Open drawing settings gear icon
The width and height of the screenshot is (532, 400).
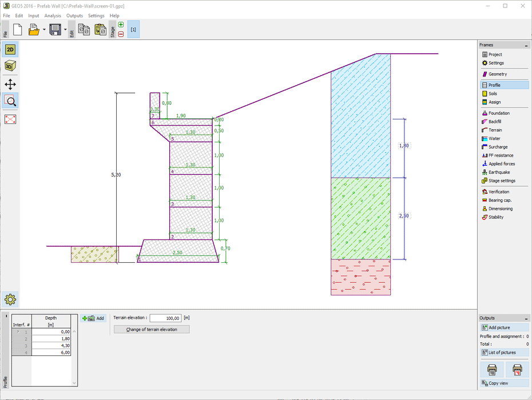tap(10, 299)
